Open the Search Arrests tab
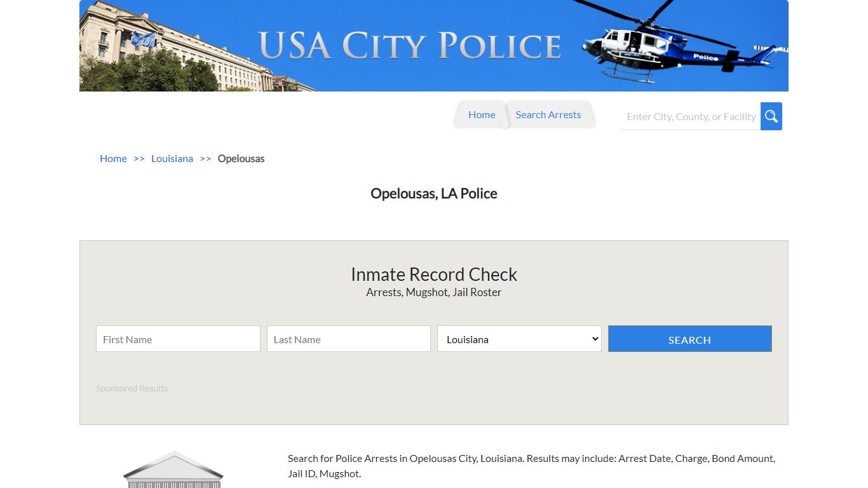This screenshot has height=488, width=868. (548, 115)
